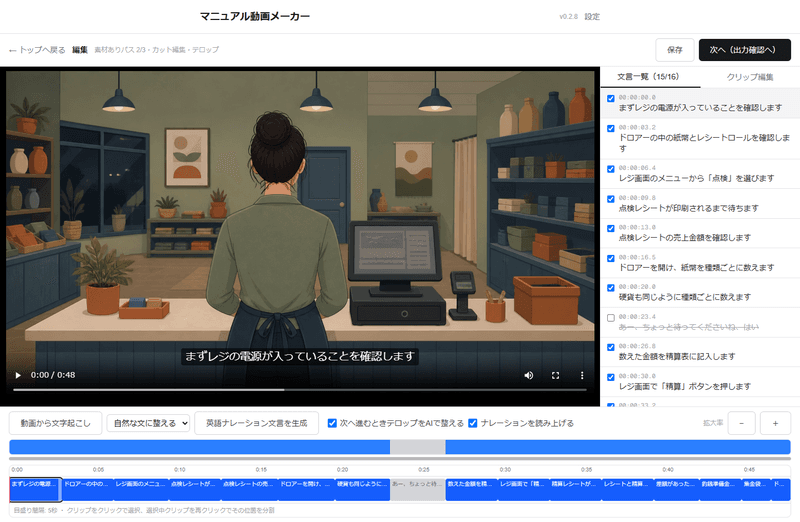800x522 pixels.
Task: Uncheck '数えた金額を精算表に記入' line checkbox
Action: [x=611, y=347]
